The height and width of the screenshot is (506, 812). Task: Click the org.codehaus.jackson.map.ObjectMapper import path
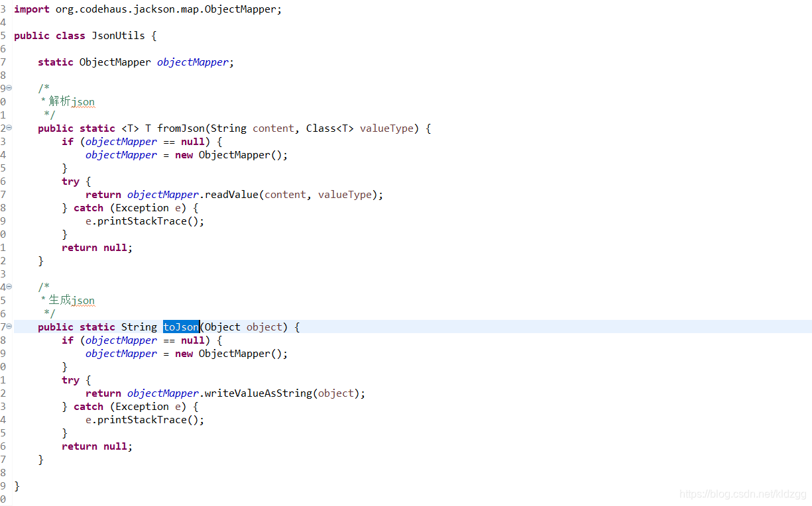coord(166,9)
